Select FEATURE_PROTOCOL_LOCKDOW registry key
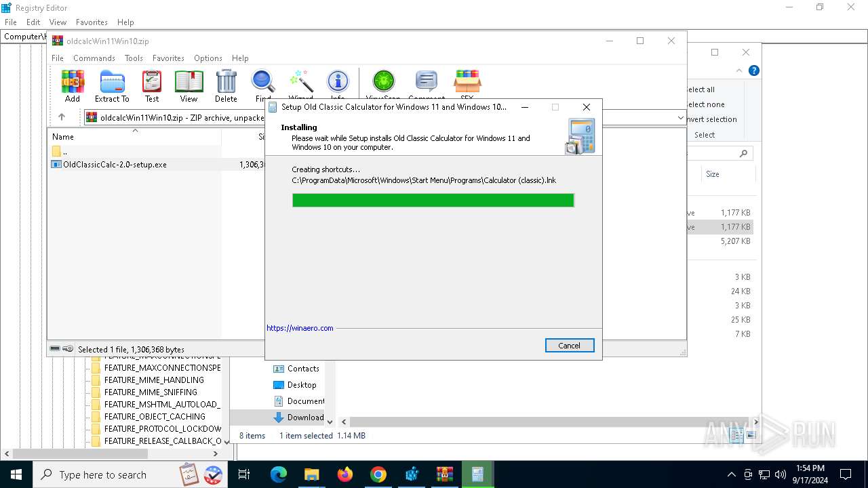Screen dimensions: 868x488 pyautogui.click(x=163, y=429)
